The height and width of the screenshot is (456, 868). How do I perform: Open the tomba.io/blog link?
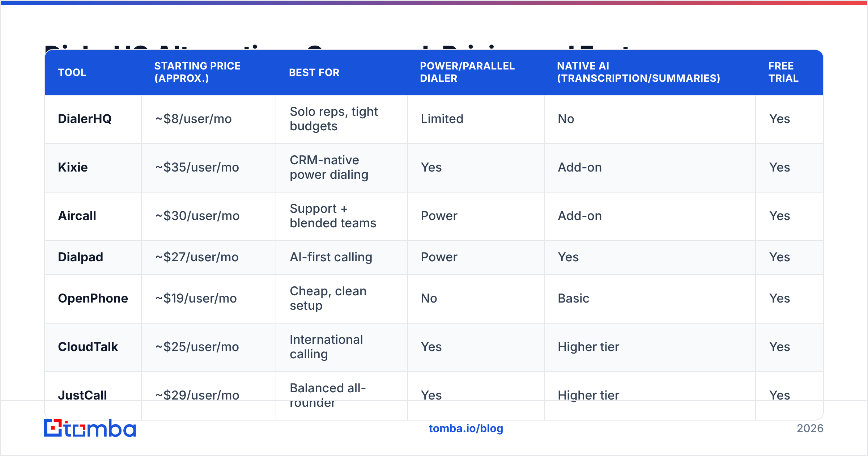(466, 428)
